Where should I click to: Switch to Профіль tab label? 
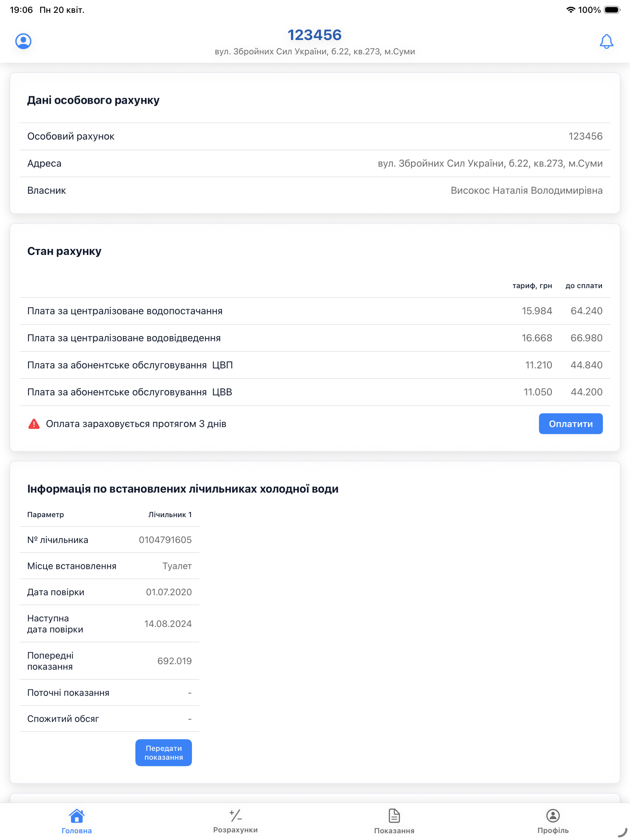(x=553, y=831)
